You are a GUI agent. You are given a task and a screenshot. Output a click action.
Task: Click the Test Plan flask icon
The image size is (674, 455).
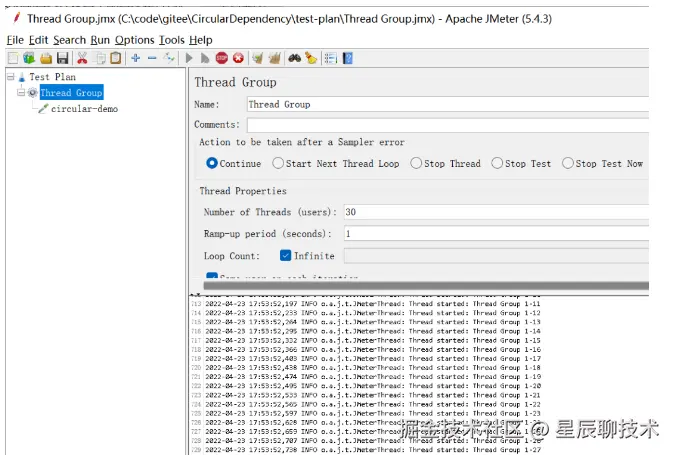click(x=22, y=77)
